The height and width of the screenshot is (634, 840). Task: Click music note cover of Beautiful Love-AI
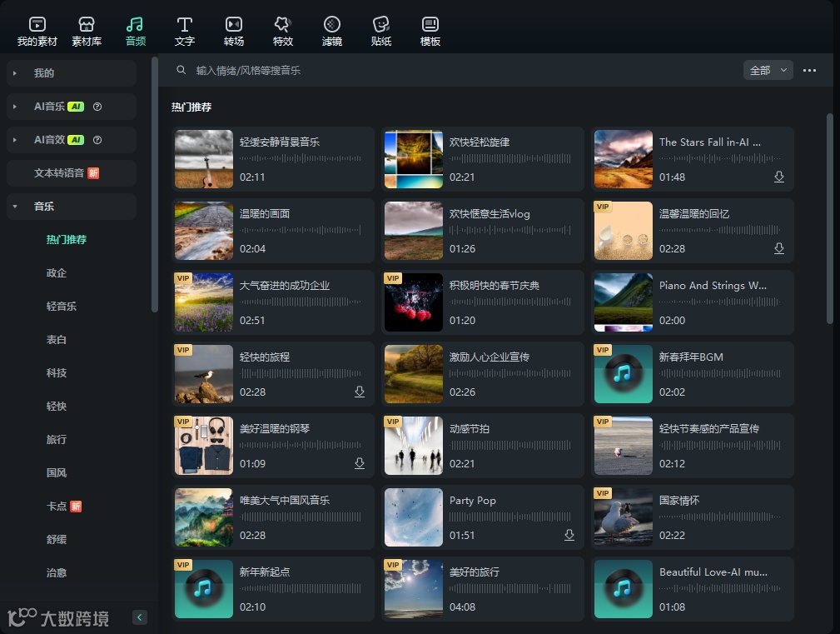623,589
